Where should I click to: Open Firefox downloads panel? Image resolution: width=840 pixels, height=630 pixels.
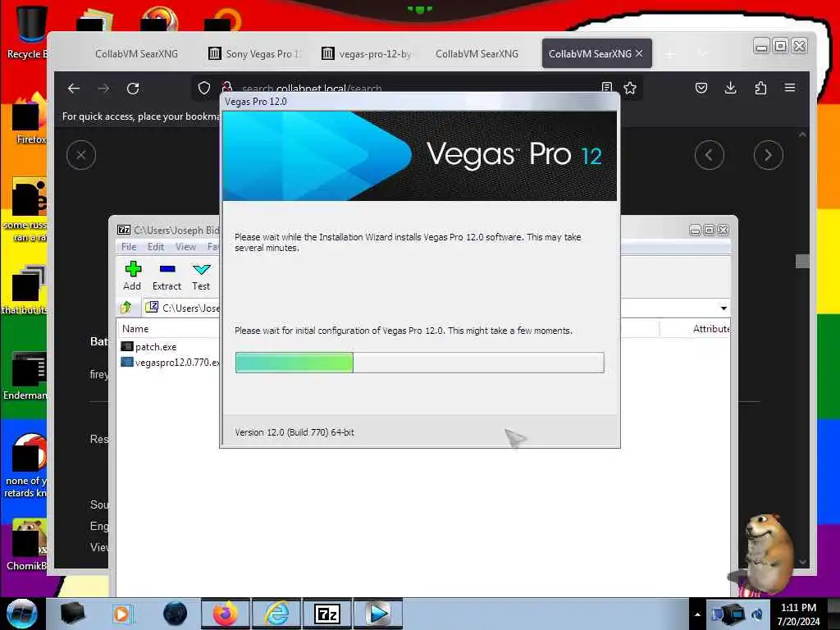[x=730, y=88]
